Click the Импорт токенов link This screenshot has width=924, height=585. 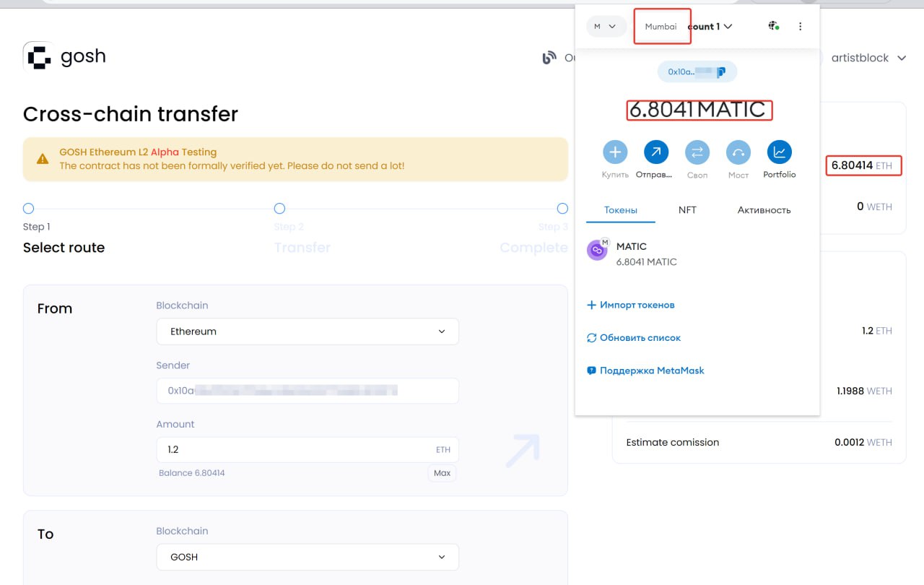click(x=631, y=305)
